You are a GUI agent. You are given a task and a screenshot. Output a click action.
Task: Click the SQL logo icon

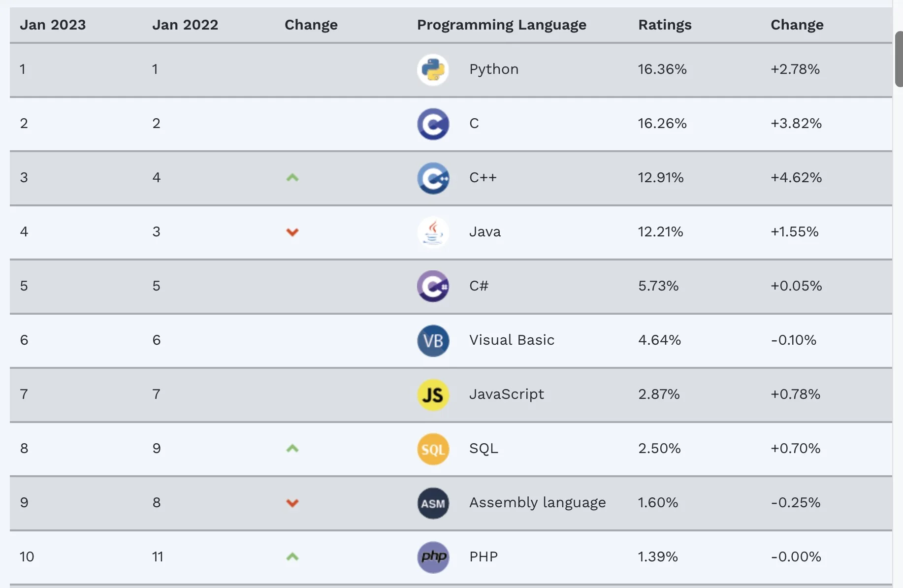433,449
